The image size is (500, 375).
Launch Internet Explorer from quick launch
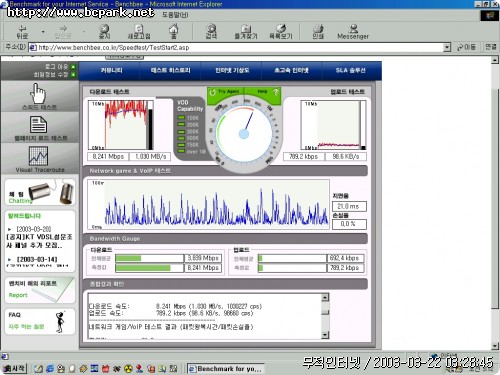click(x=50, y=369)
